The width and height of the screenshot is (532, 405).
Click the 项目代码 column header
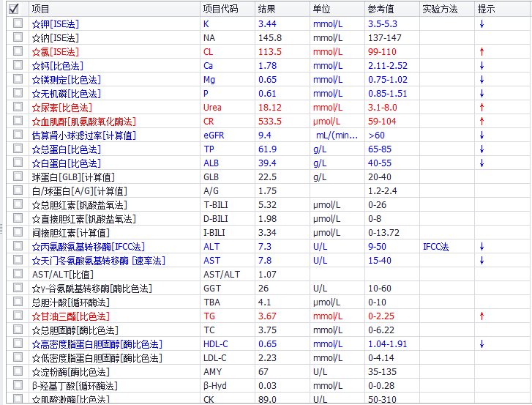click(x=220, y=10)
